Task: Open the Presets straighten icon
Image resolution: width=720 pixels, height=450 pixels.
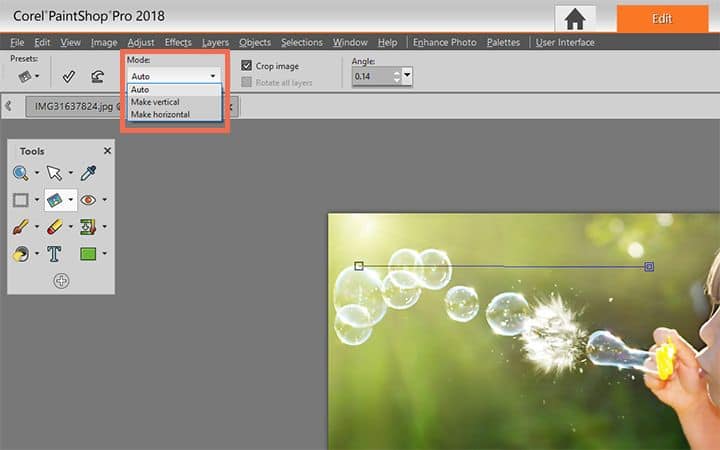Action: point(25,76)
